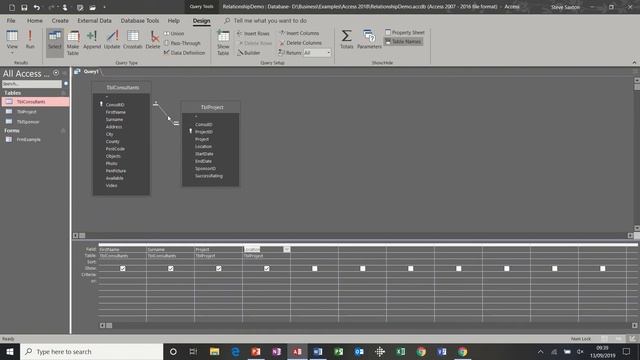640x360 pixels.
Task: Click the PostCode field in TblConsultants box
Action: point(115,149)
